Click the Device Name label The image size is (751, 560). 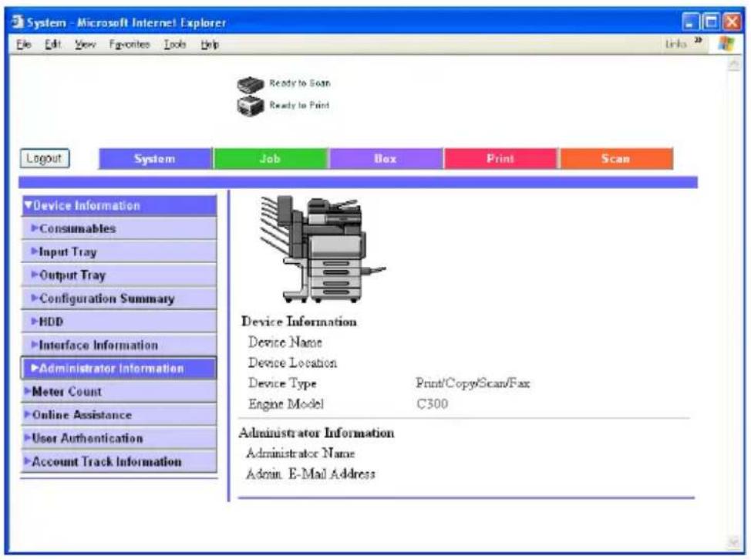285,342
